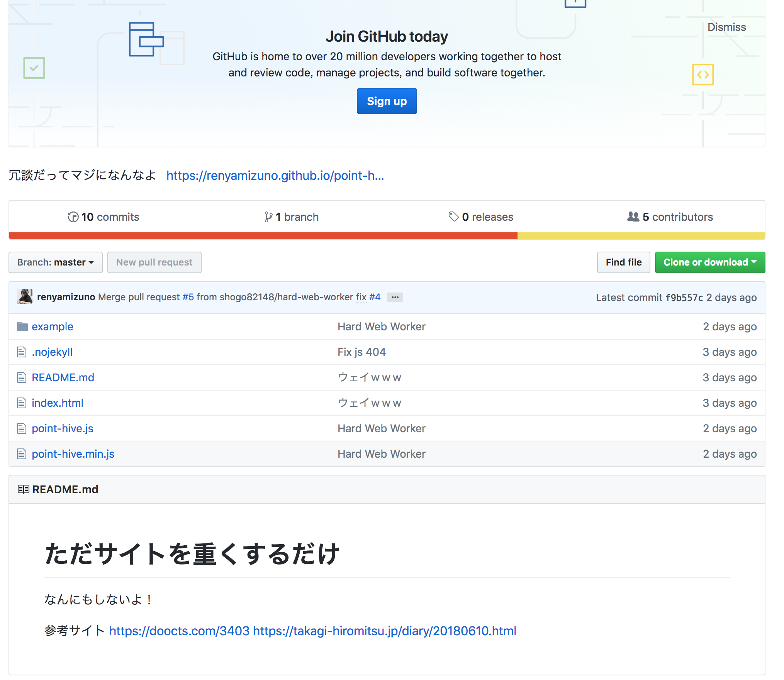The image size is (784, 680).
Task: Click the red language bar segment
Action: (x=263, y=236)
